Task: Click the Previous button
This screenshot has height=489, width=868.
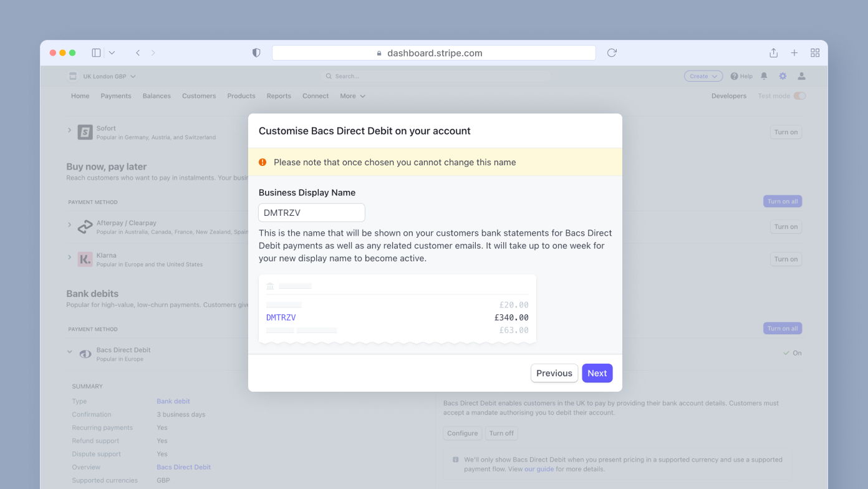Action: (x=554, y=373)
